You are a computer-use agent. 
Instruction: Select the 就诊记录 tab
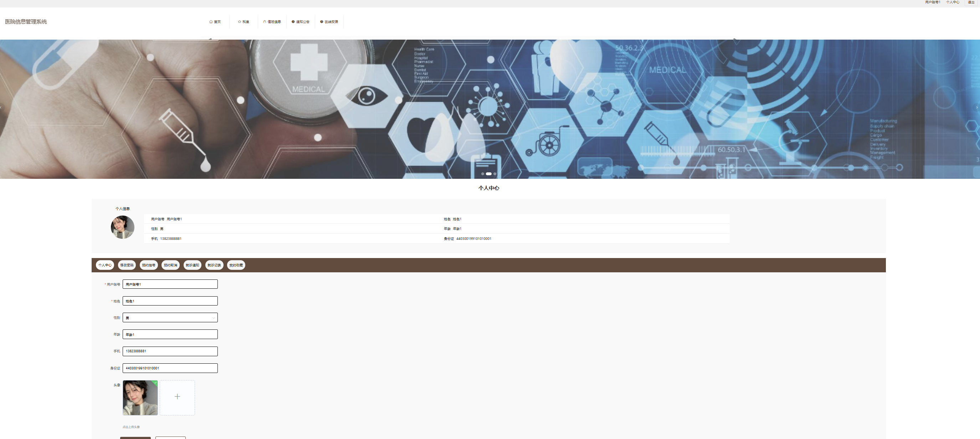(x=214, y=265)
